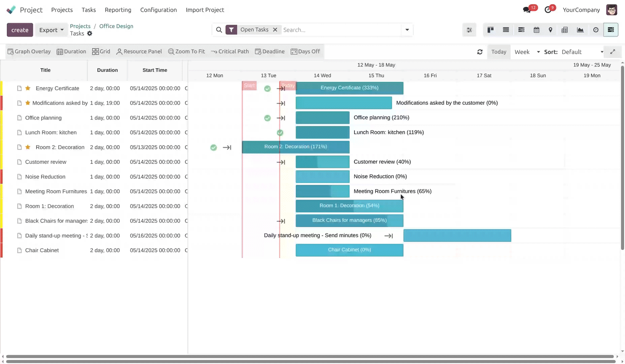Open the Sort Default dropdown

582,52
